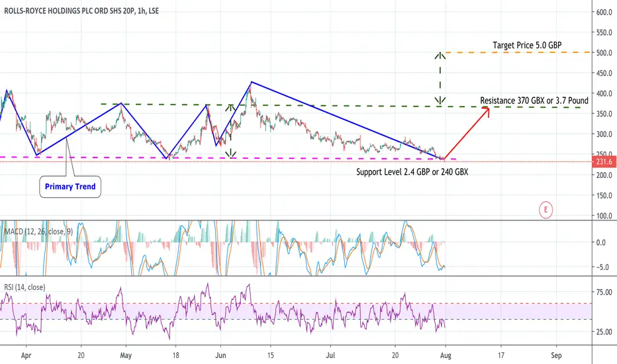This screenshot has width=617, height=364.
Task: Select the RSI (14, close) indicator label
Action: coord(24,287)
